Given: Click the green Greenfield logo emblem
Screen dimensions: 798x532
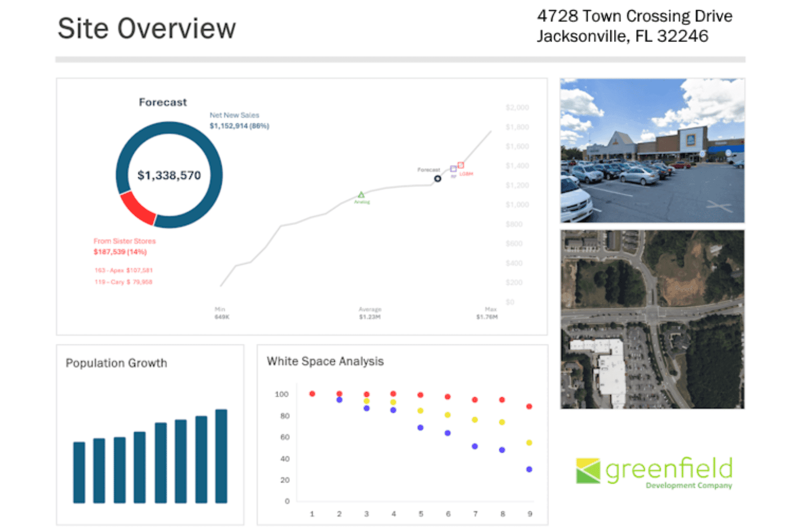Looking at the screenshot, I should click(588, 471).
